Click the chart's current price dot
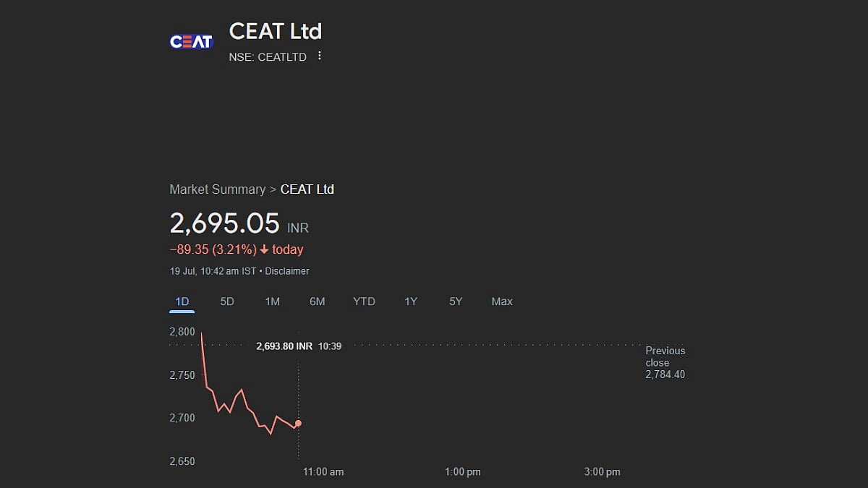 pos(298,424)
